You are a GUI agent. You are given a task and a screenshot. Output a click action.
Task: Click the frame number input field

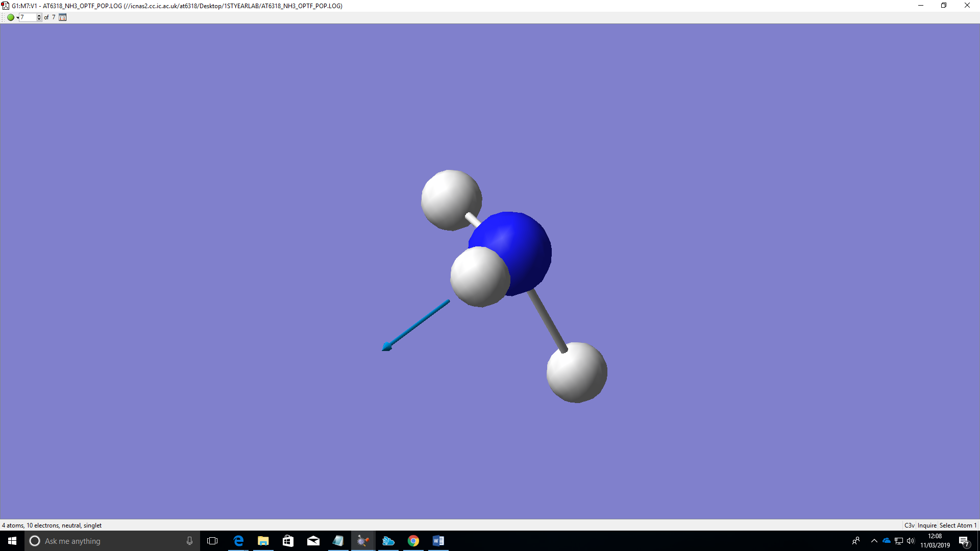tap(28, 17)
